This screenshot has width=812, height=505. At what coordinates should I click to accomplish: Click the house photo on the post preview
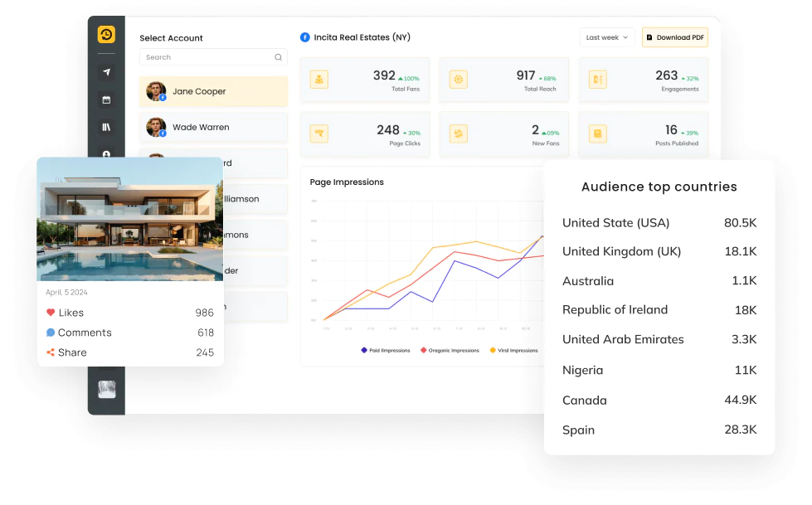(x=129, y=218)
